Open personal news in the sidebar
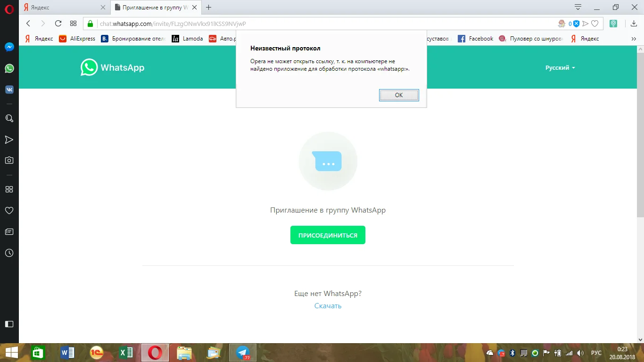644x362 pixels. point(9,231)
